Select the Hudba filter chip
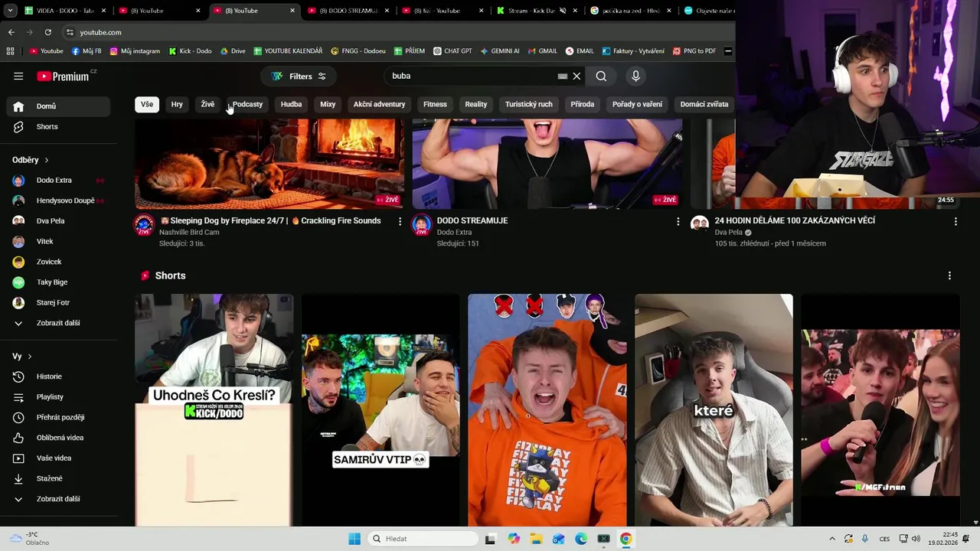Viewport: 980px width, 551px height. click(x=291, y=104)
